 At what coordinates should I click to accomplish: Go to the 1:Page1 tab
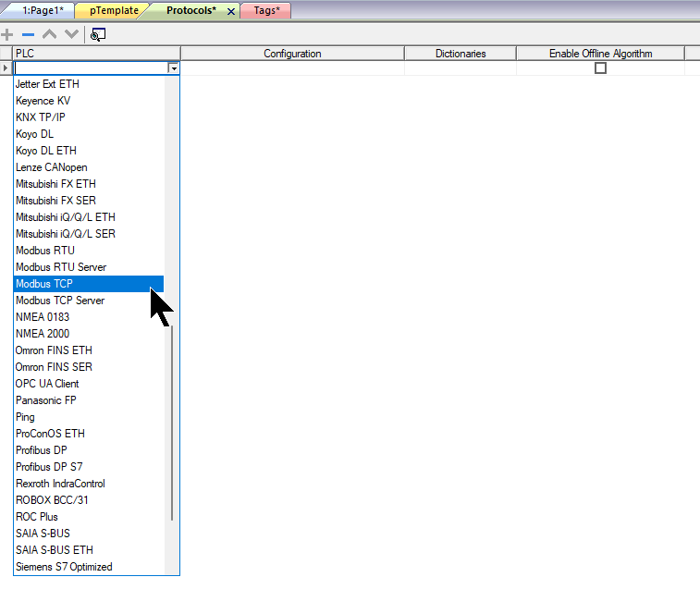coord(43,10)
